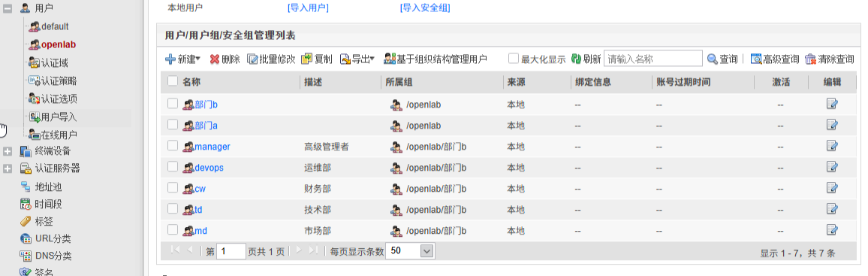Image resolution: width=868 pixels, height=276 pixels.
Task: Click 运维部 description of devops
Action: tap(318, 168)
